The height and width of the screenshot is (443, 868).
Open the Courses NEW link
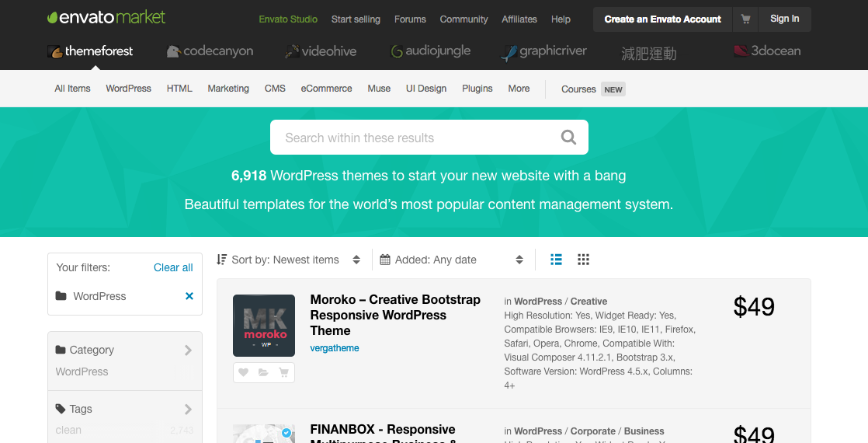click(x=593, y=89)
